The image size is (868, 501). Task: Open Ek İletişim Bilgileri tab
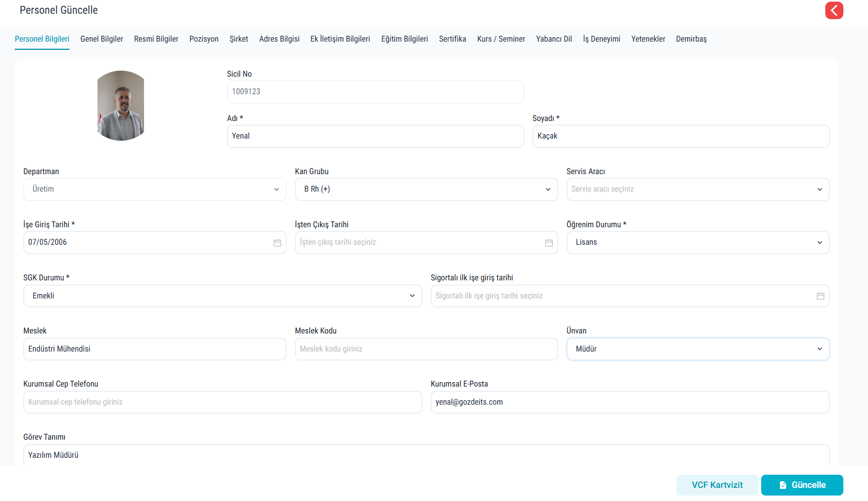(340, 39)
